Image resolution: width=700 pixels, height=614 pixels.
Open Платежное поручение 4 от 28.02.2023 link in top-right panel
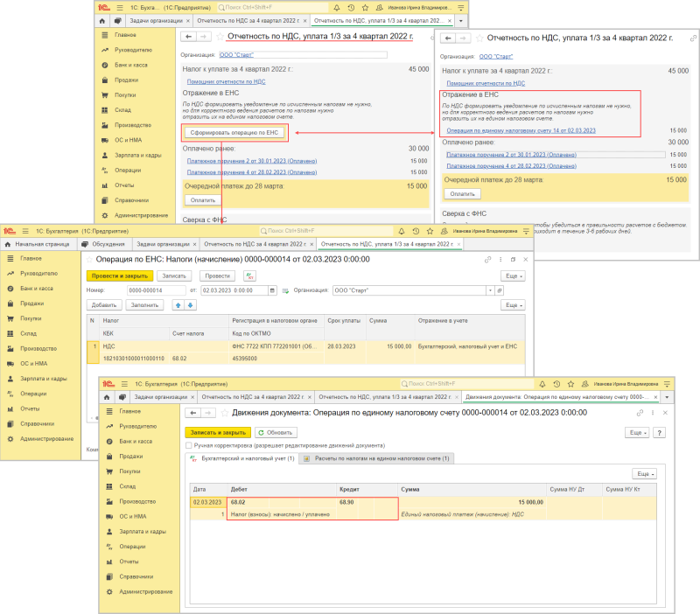click(x=512, y=166)
